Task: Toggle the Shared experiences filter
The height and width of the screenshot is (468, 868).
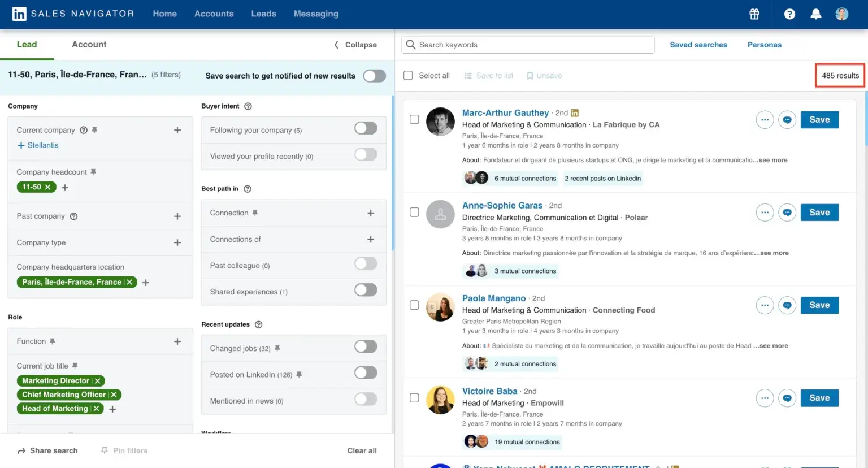Action: click(366, 290)
